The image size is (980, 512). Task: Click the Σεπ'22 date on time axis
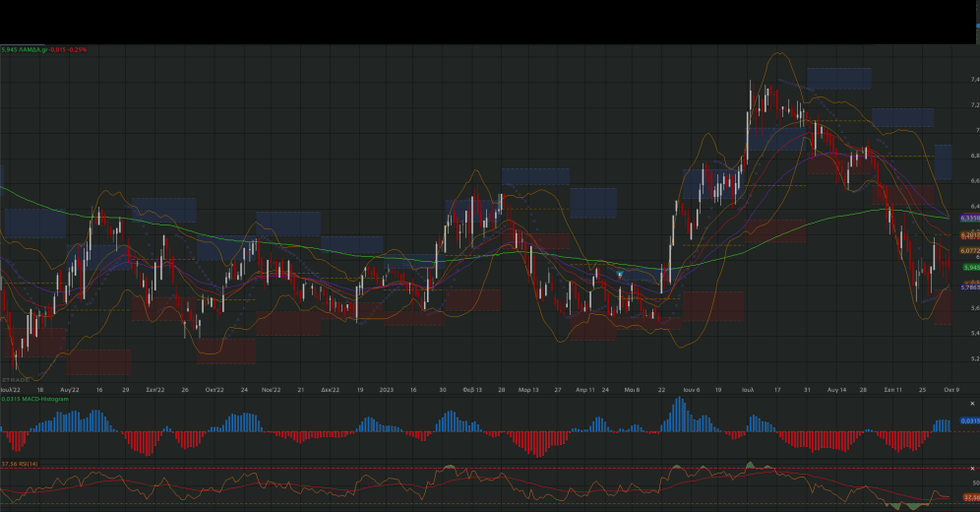[x=154, y=390]
